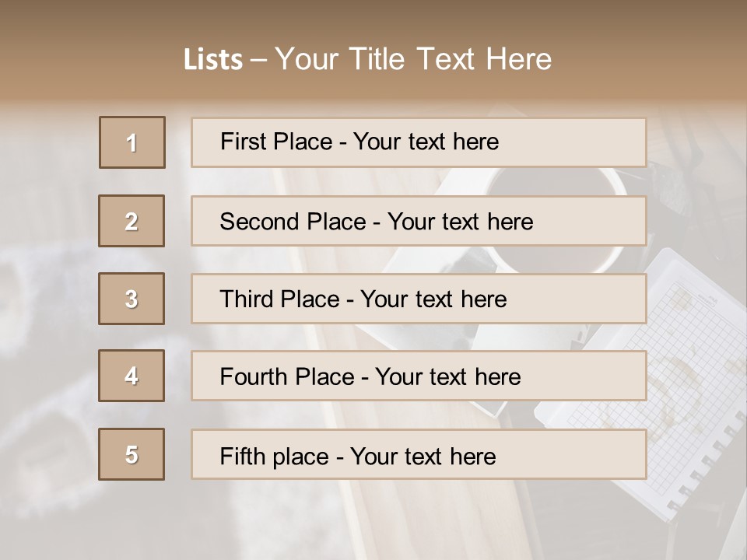Viewport: 747px width, 560px height.
Task: Select the number 2 box
Action: pyautogui.click(x=132, y=221)
